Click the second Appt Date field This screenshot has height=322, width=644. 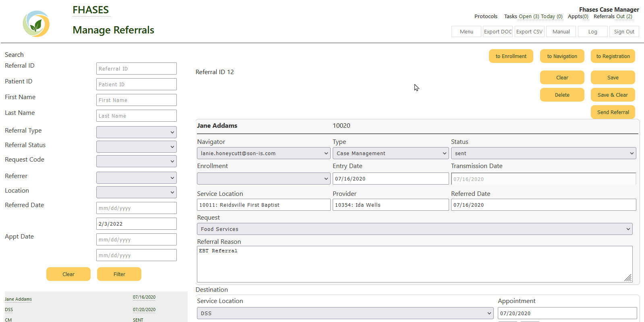click(x=137, y=255)
